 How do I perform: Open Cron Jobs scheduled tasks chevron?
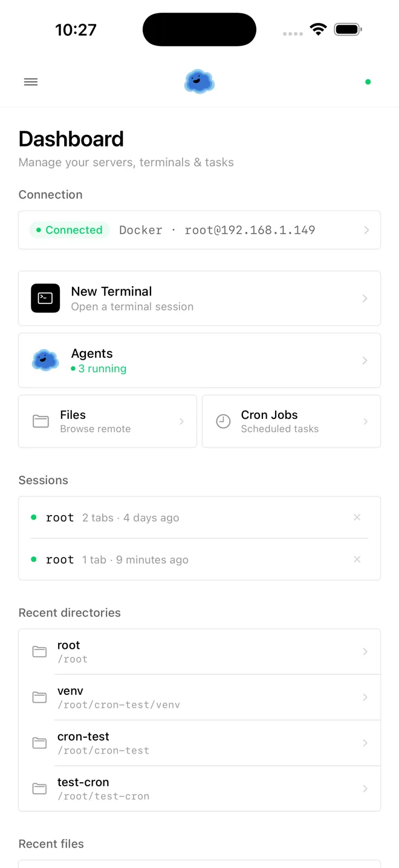(x=365, y=421)
